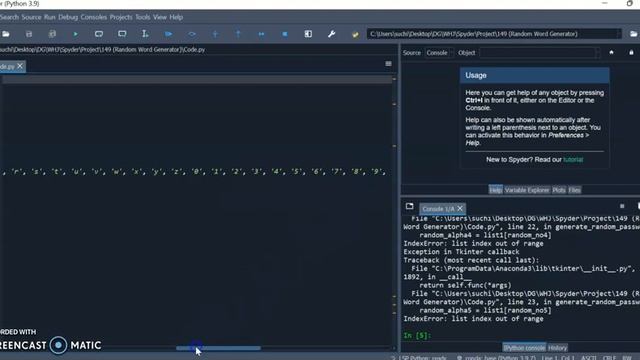
Task: Click the LSP Python ready status entry
Action: point(422,358)
